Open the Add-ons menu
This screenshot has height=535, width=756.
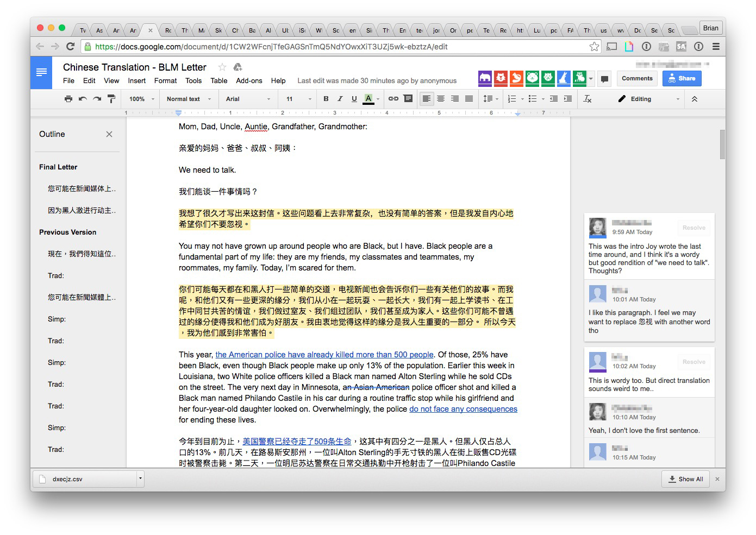(x=249, y=80)
